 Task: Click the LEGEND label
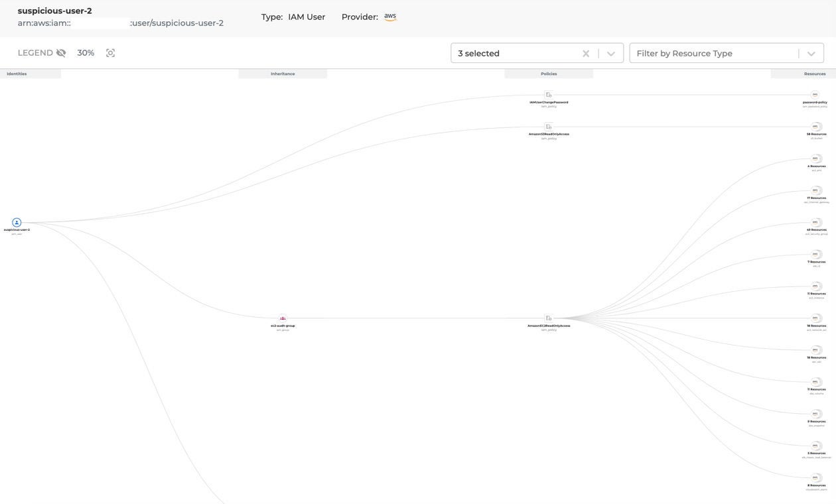tap(35, 53)
